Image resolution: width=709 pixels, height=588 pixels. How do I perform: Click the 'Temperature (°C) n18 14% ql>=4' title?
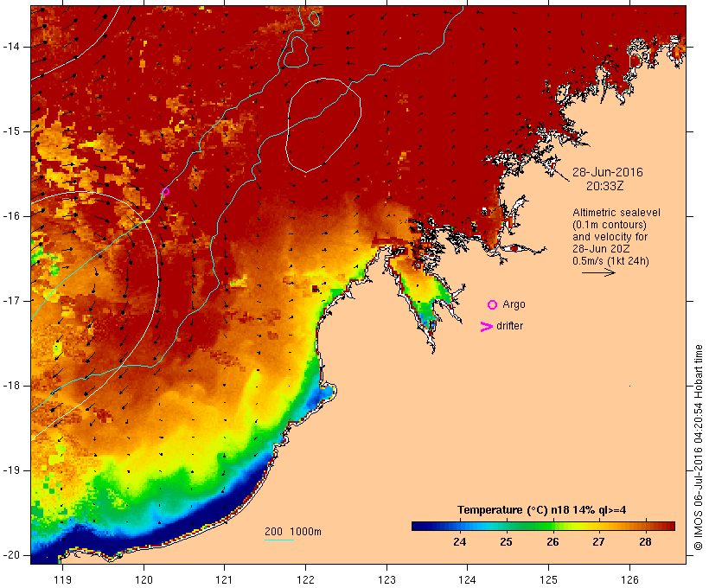click(542, 510)
